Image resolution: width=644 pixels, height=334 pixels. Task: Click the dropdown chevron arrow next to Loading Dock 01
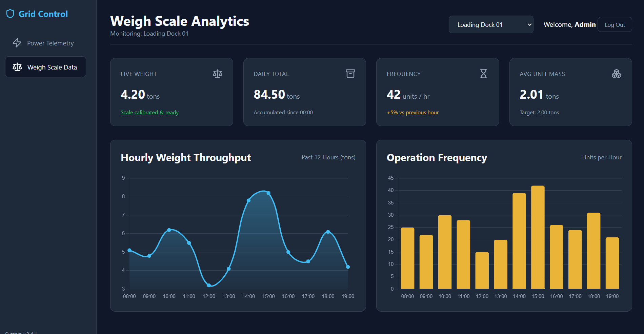point(529,25)
